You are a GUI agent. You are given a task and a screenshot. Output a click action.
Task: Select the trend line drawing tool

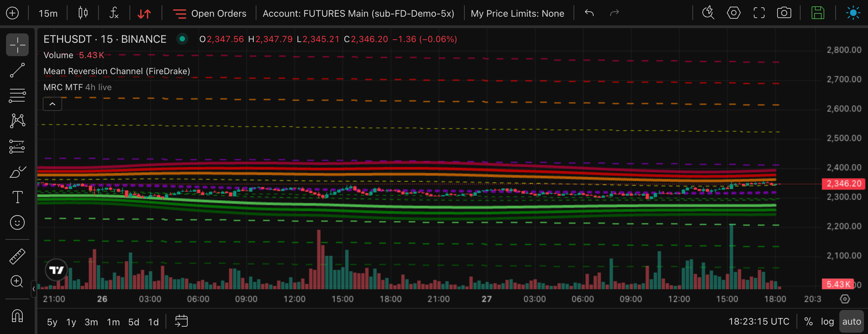(x=17, y=70)
